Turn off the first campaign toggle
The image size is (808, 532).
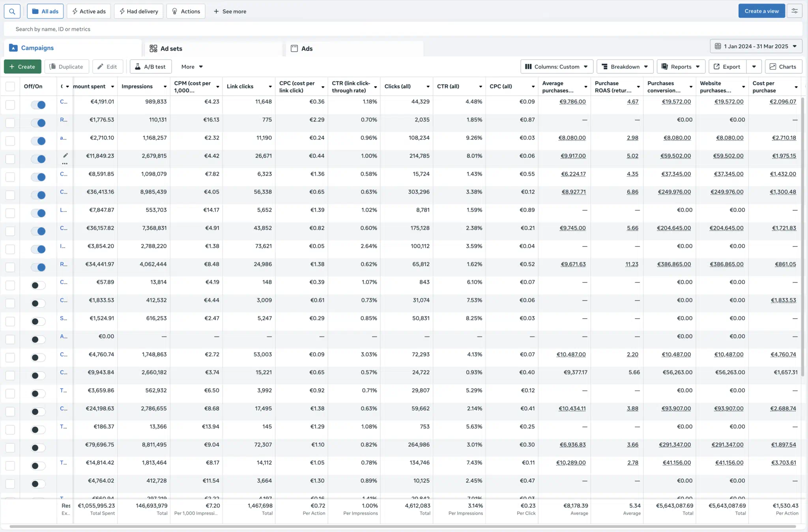click(39, 105)
